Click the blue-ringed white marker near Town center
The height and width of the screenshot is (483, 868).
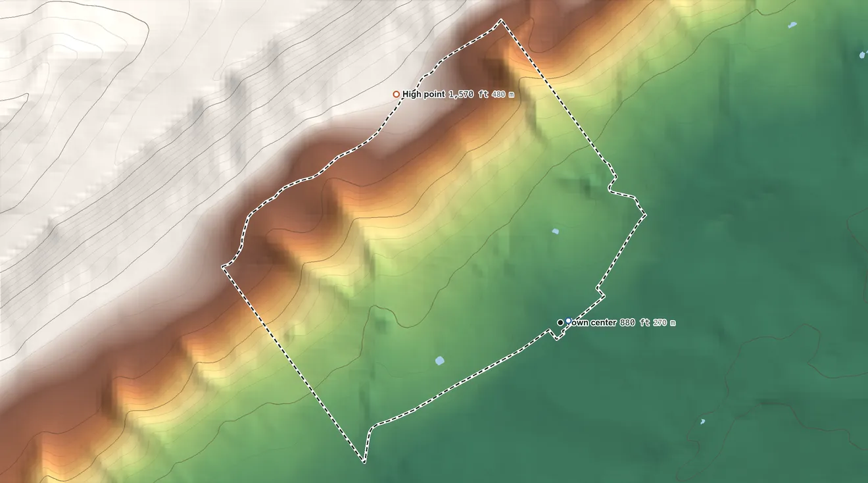pos(568,321)
